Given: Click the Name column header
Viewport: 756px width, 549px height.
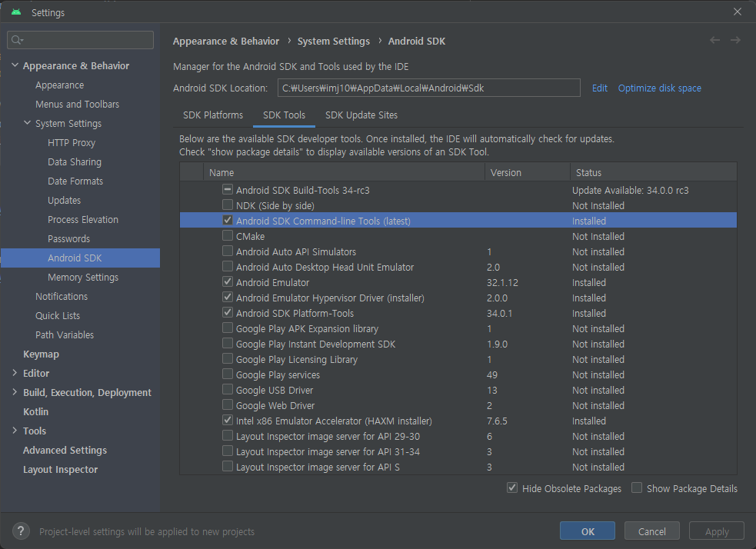Looking at the screenshot, I should (344, 172).
